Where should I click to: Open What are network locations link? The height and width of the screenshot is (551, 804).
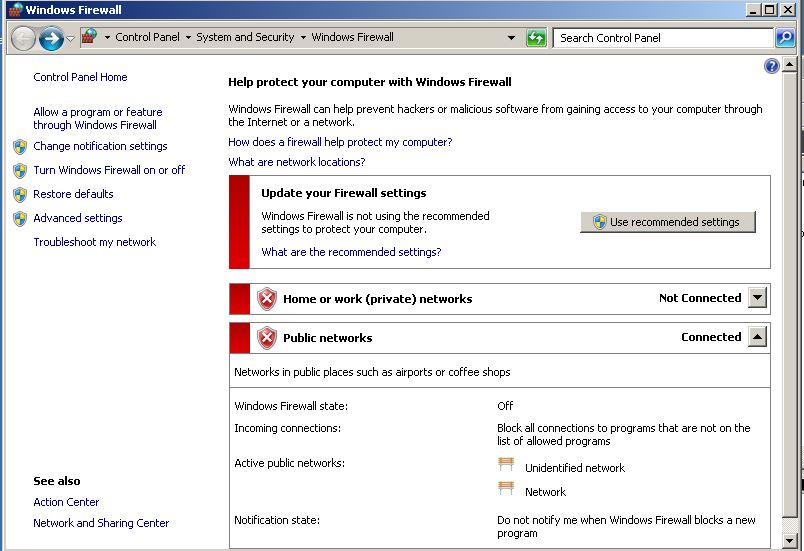point(296,162)
